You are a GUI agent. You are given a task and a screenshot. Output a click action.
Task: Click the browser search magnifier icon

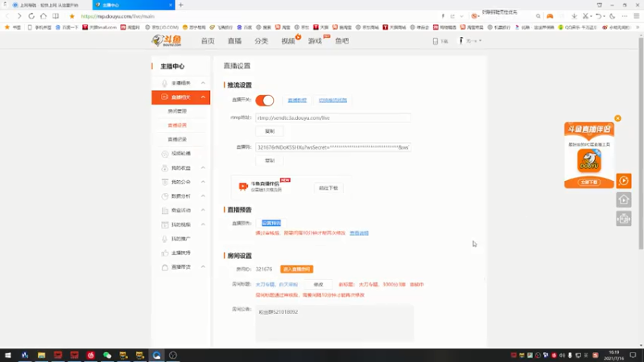(538, 16)
